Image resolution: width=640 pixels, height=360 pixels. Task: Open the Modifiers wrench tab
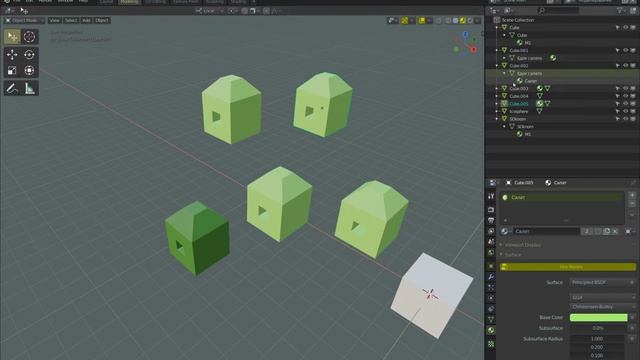[491, 277]
